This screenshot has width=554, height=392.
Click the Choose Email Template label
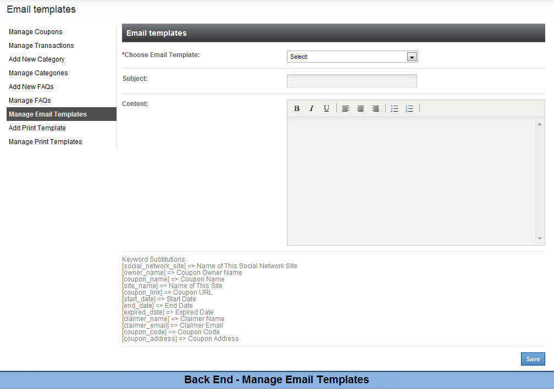pyautogui.click(x=160, y=55)
